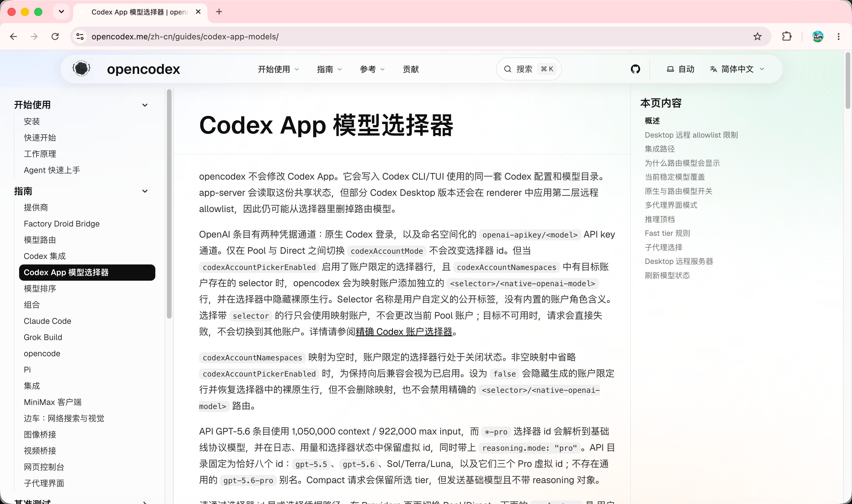852x504 pixels.
Task: Jump to 原生与路由模型开关 section
Action: [678, 191]
